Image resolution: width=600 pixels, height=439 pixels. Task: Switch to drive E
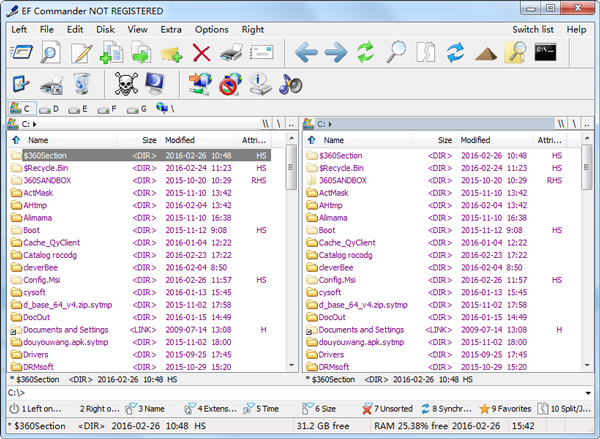(78, 109)
